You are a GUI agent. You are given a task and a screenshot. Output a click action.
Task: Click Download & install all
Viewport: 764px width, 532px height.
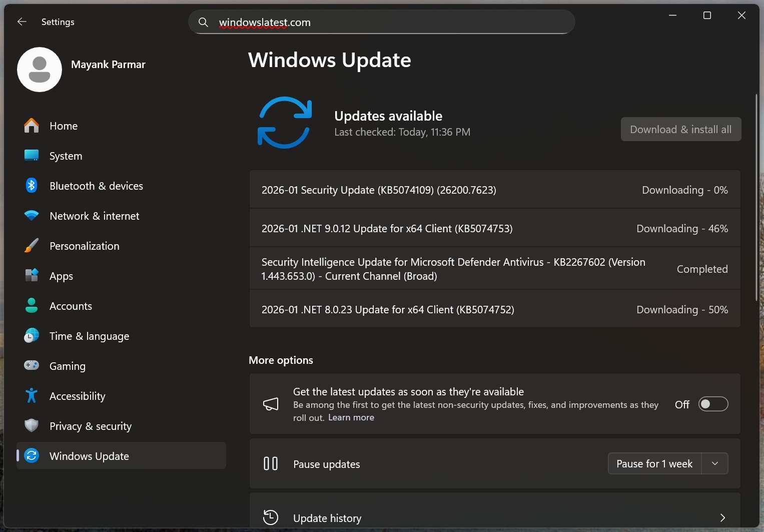(680, 129)
